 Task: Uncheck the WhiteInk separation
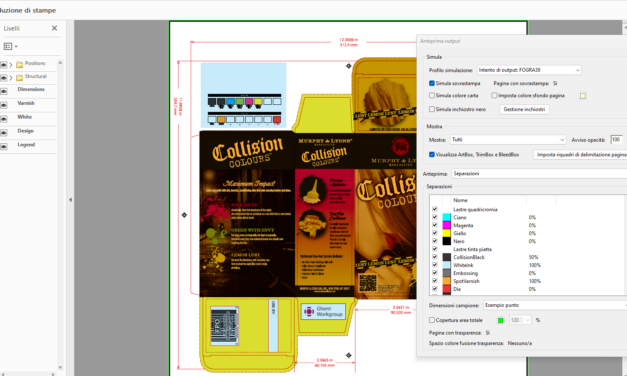[x=435, y=265]
